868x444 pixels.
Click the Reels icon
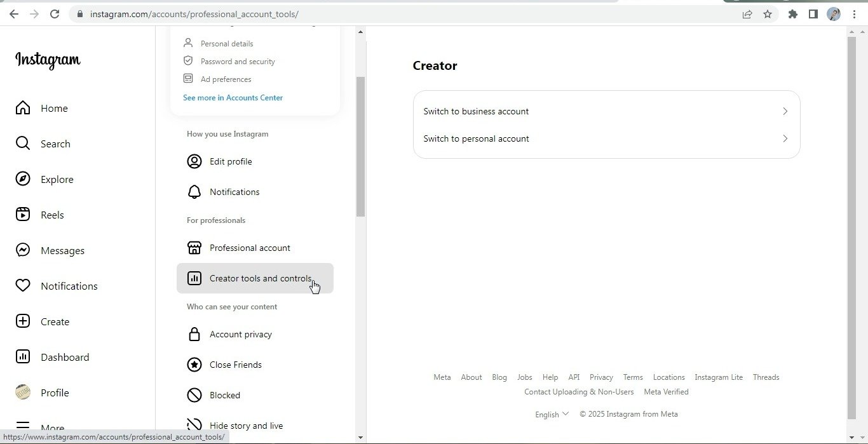click(23, 215)
